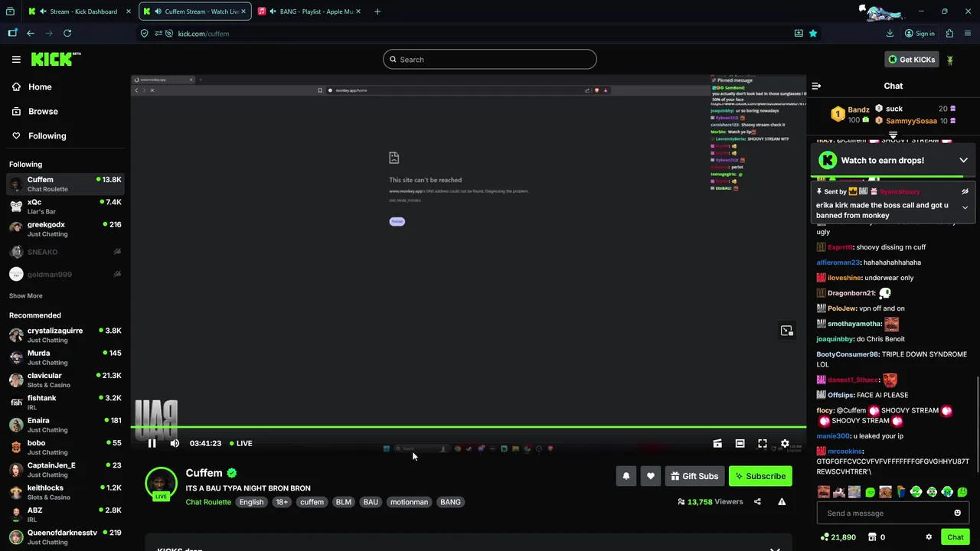The width and height of the screenshot is (980, 551).
Task: Open video player settings gear
Action: pyautogui.click(x=785, y=443)
